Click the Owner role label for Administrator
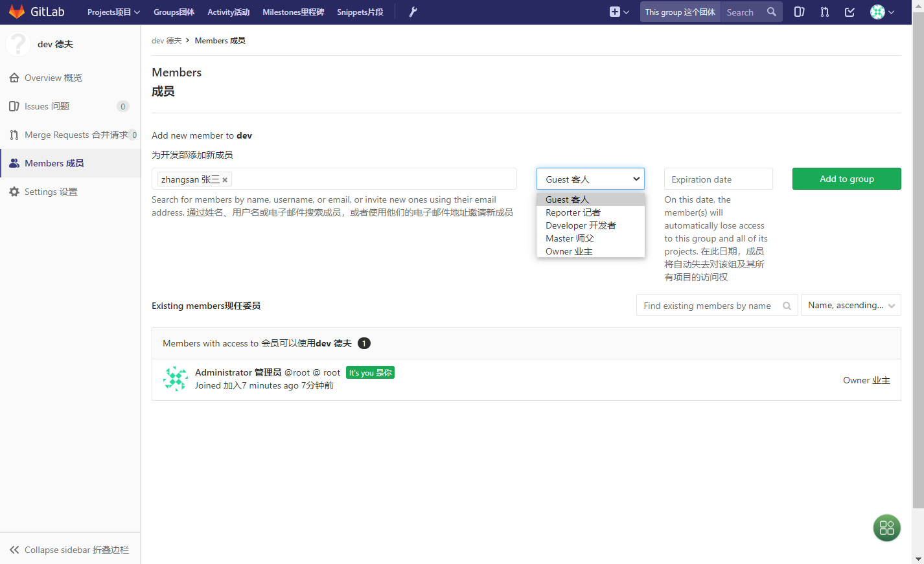 (x=866, y=380)
